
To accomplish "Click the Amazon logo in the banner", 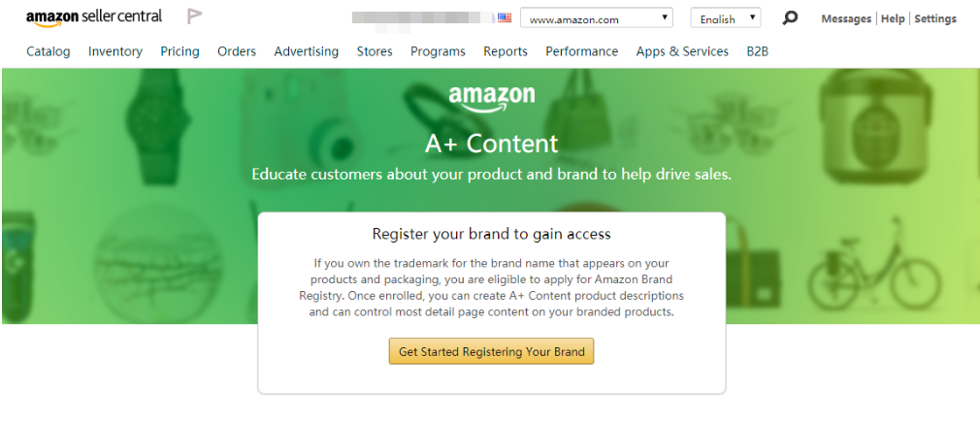I will 492,99.
